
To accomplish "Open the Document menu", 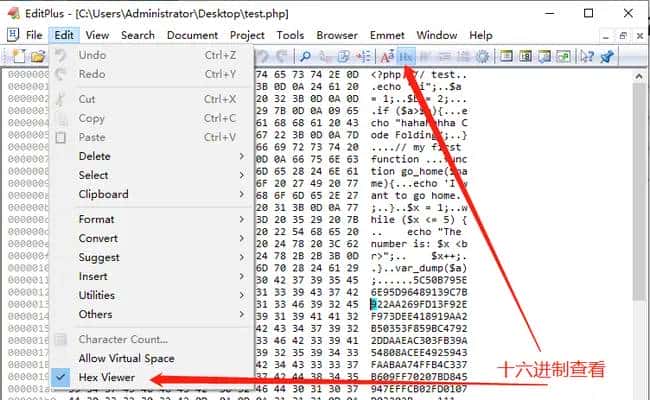I will (x=192, y=35).
